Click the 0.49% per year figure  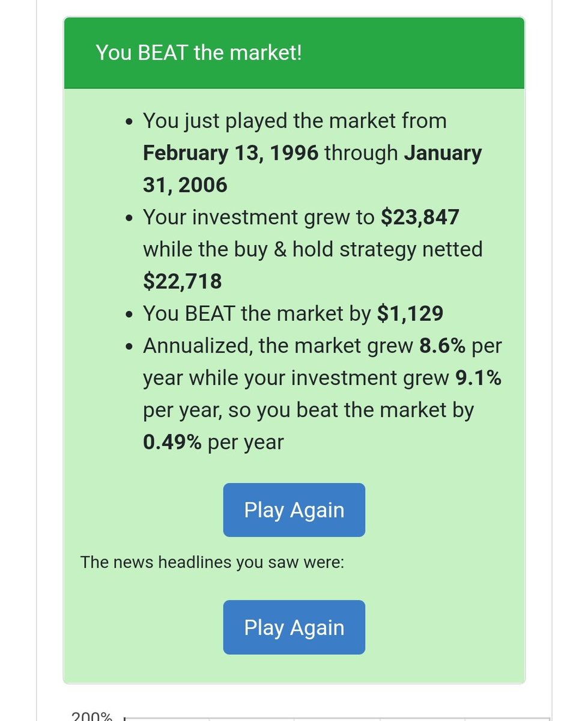172,442
